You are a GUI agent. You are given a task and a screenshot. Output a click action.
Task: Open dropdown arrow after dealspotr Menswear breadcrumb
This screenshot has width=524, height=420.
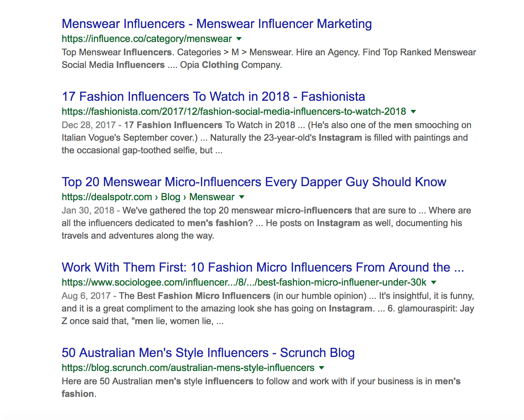pos(242,197)
